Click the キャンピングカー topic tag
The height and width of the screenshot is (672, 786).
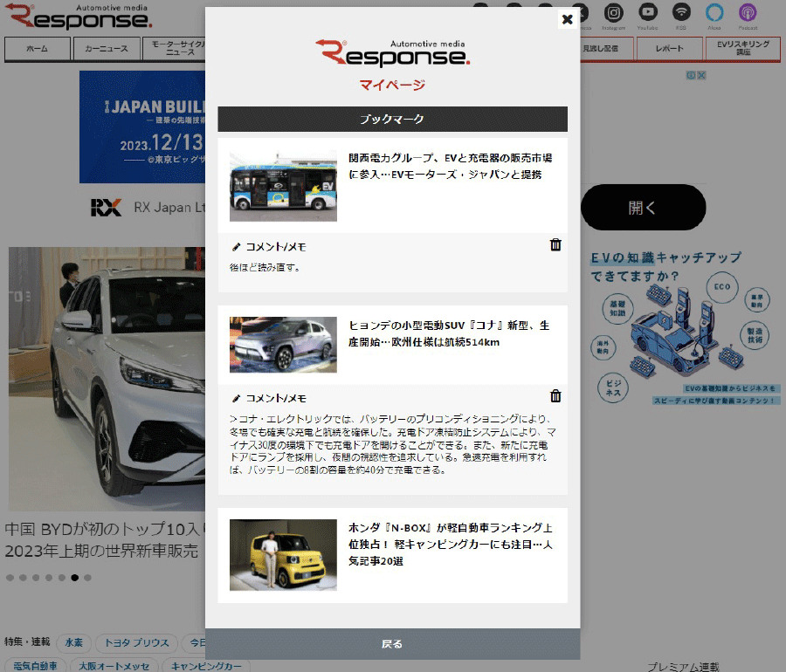tap(206, 666)
